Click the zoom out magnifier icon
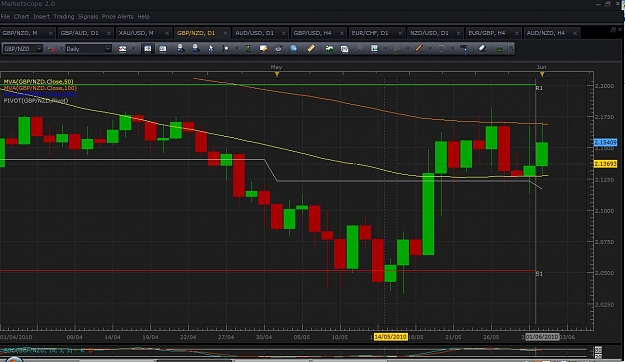 (196, 48)
